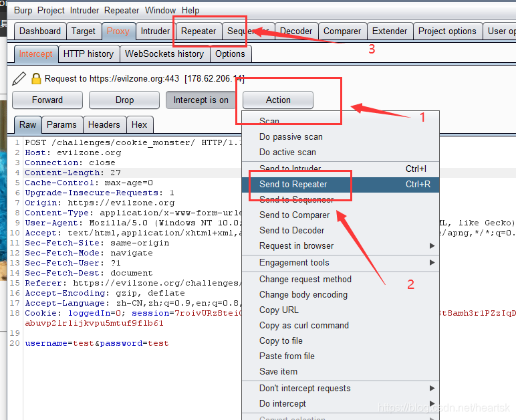Switch to the Params view tab
The height and width of the screenshot is (420, 516).
pyautogui.click(x=61, y=125)
